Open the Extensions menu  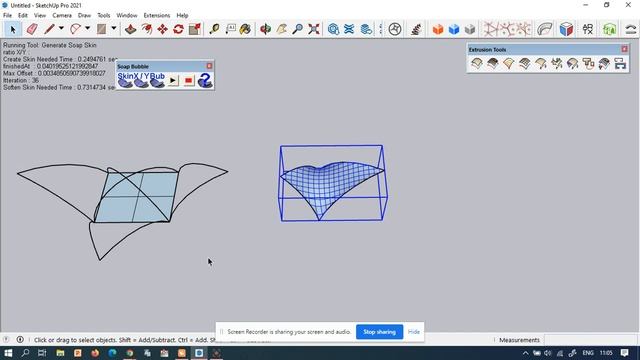click(157, 16)
